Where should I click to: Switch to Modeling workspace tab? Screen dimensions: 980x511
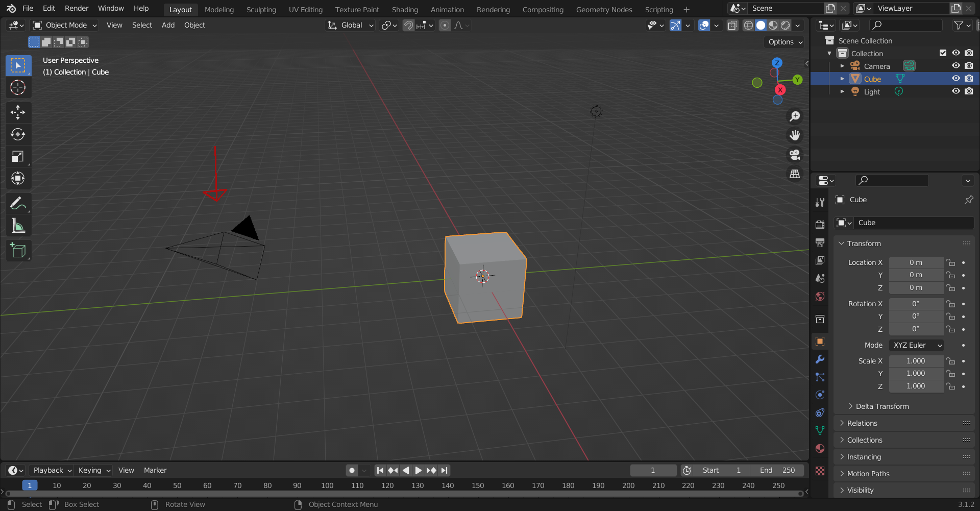click(x=219, y=9)
